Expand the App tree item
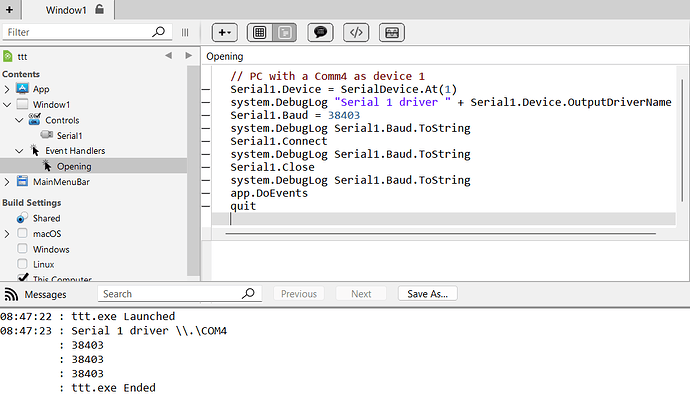Viewport: 690px width, 408px height. tap(7, 89)
